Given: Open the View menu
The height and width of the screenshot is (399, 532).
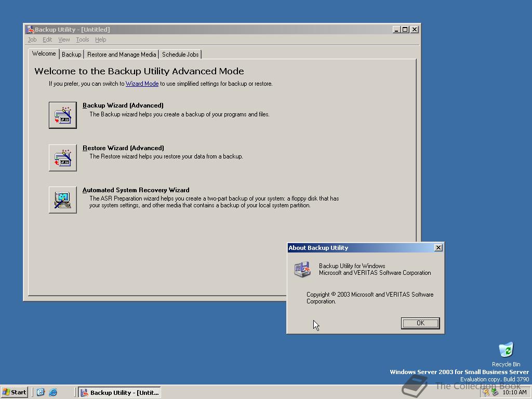Looking at the screenshot, I should coord(64,39).
